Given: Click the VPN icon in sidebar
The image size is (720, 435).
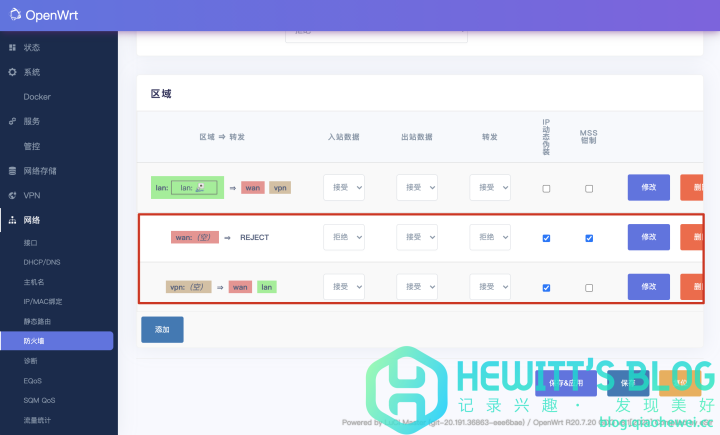Looking at the screenshot, I should pos(12,195).
